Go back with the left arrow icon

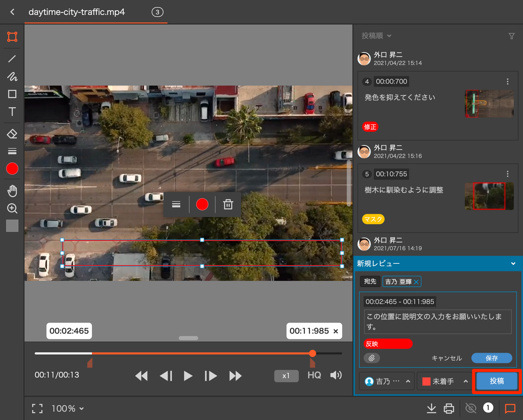coord(13,12)
